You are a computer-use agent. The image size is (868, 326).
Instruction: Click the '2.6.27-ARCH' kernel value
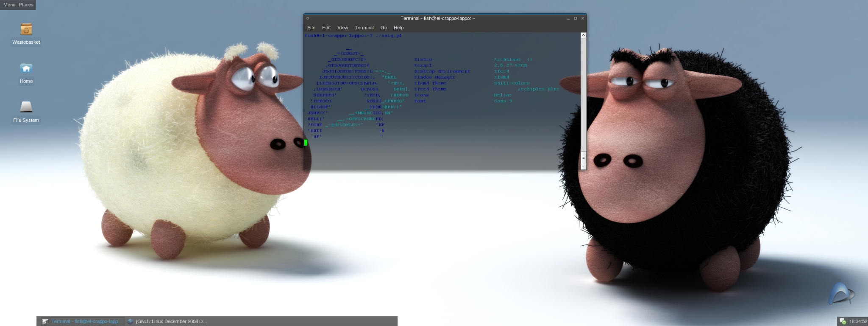[x=510, y=65]
